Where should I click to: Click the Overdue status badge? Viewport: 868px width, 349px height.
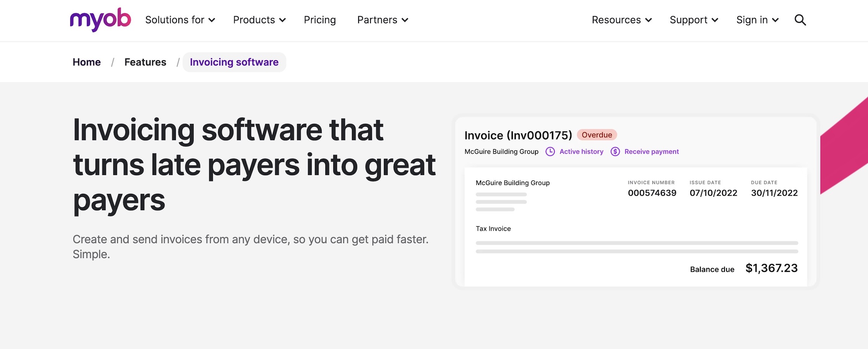tap(597, 135)
